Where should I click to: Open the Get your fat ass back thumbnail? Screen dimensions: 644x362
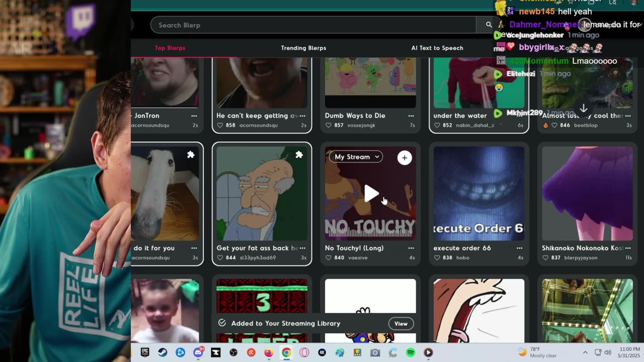click(x=262, y=194)
